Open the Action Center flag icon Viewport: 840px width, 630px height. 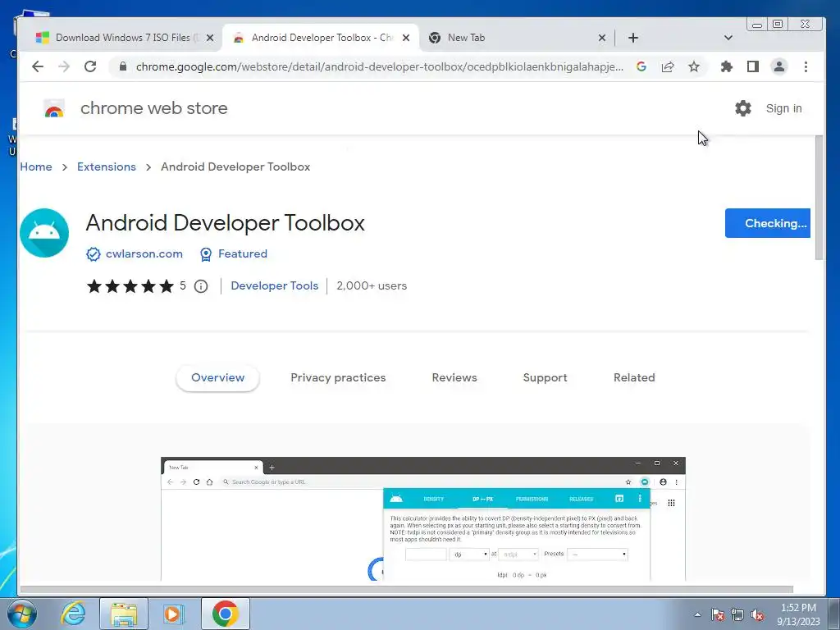pyautogui.click(x=718, y=614)
